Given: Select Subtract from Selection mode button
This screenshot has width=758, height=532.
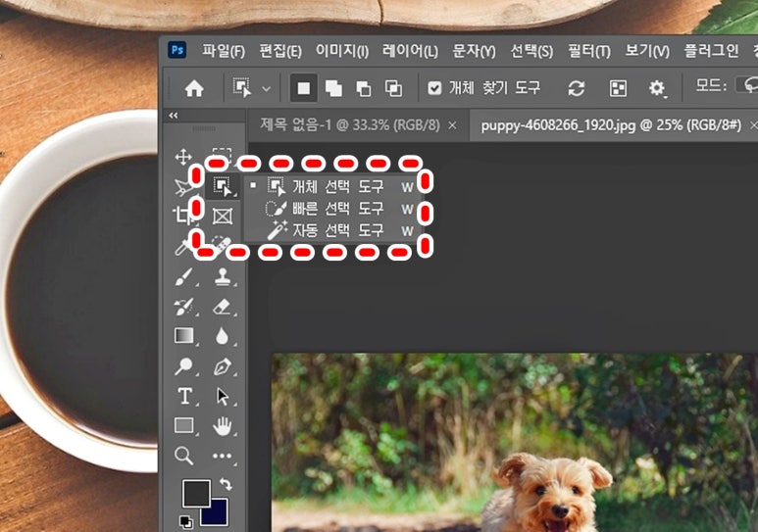Looking at the screenshot, I should click(364, 88).
